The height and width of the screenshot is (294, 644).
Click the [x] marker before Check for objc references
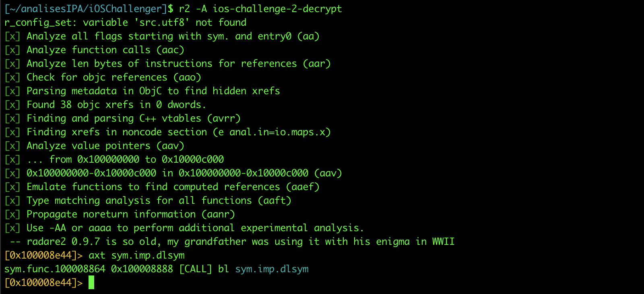12,77
